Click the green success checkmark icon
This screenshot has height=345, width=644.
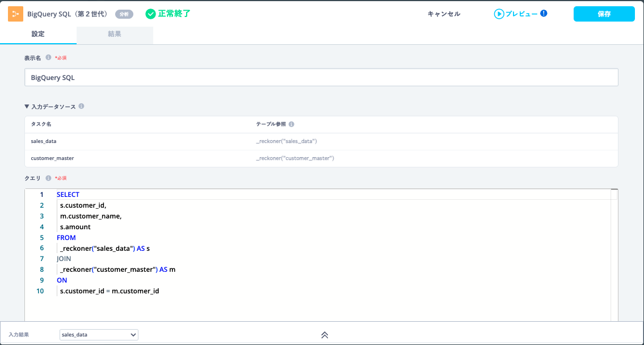pyautogui.click(x=151, y=14)
